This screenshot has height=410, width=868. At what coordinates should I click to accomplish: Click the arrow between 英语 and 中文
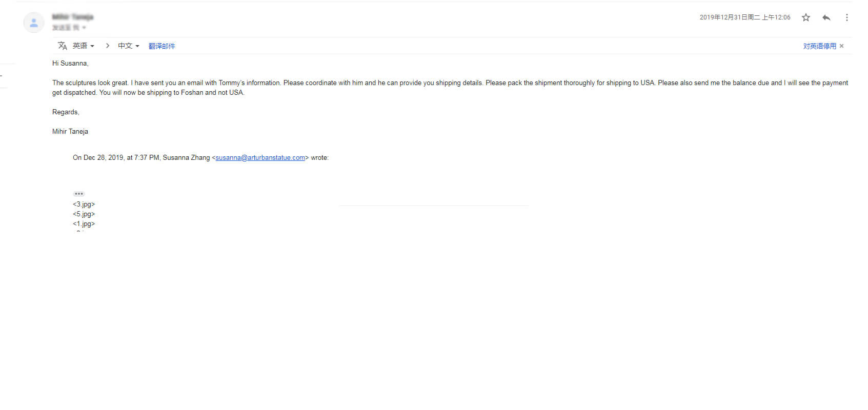coord(107,46)
